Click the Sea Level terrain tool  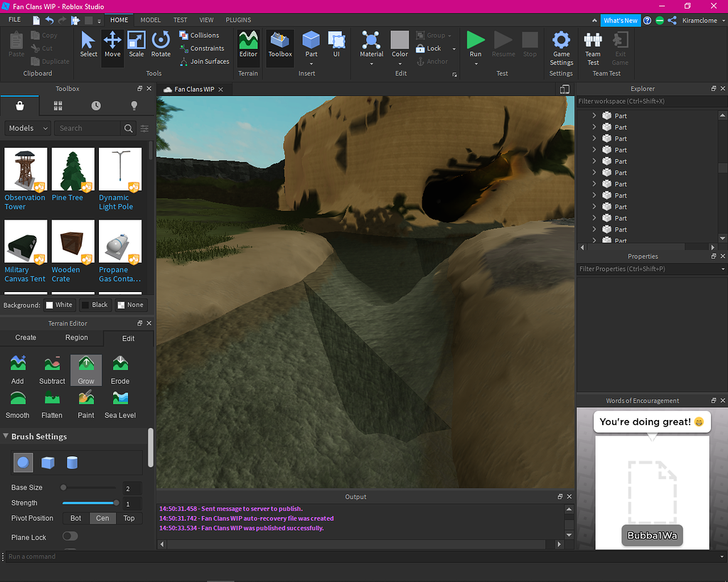pos(119,404)
